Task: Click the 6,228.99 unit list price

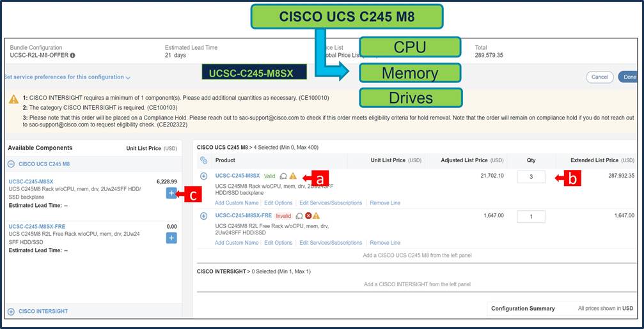Action: pos(167,181)
